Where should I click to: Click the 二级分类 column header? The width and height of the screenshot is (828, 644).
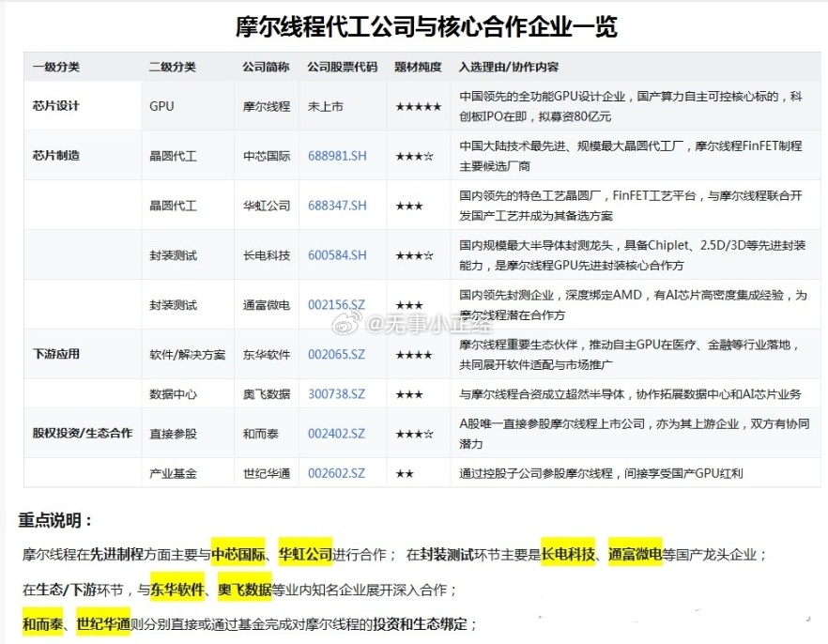(x=173, y=67)
